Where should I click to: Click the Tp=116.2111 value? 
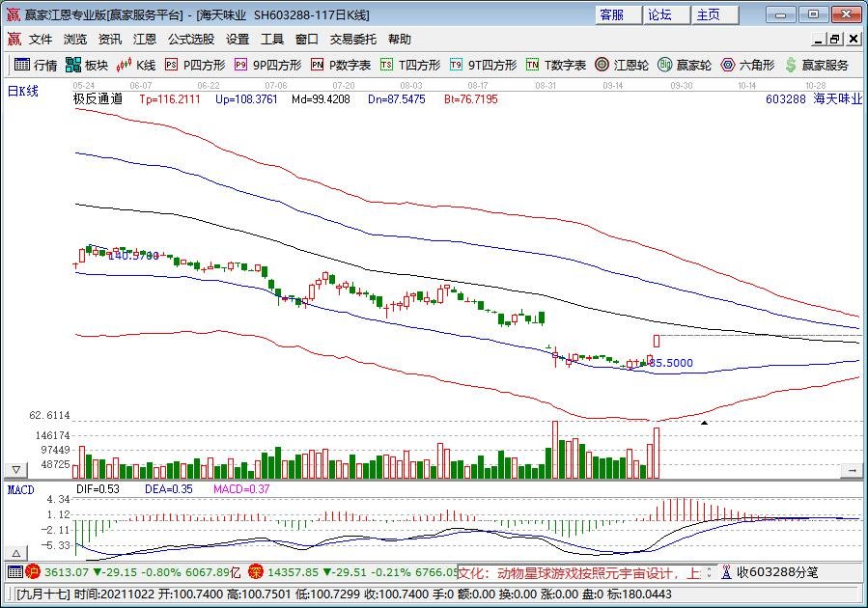click(x=169, y=99)
